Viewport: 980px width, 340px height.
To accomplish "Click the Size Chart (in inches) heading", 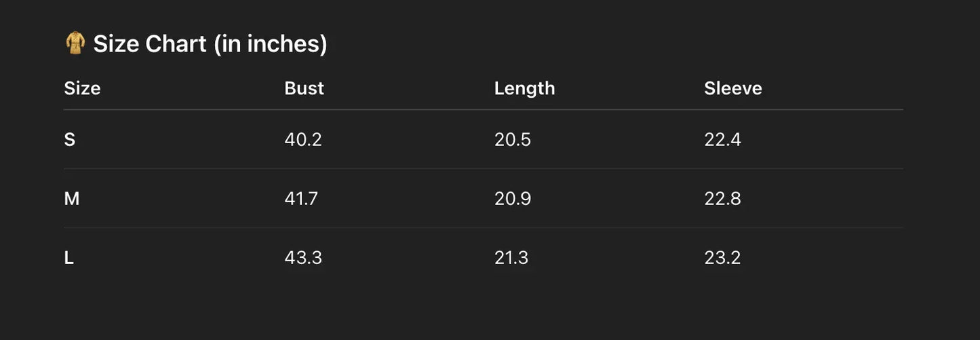I will 210,44.
